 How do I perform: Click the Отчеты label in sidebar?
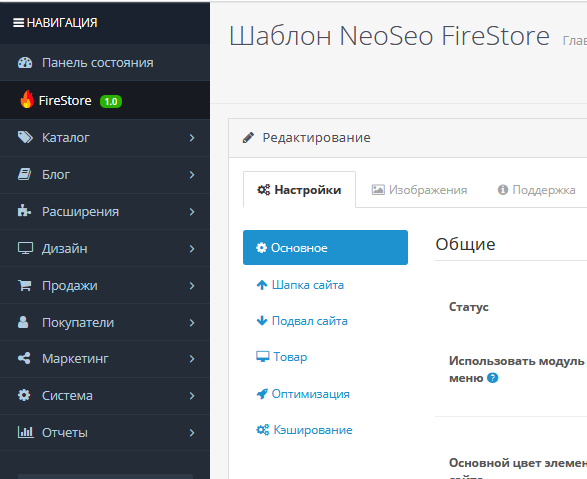pyautogui.click(x=65, y=433)
